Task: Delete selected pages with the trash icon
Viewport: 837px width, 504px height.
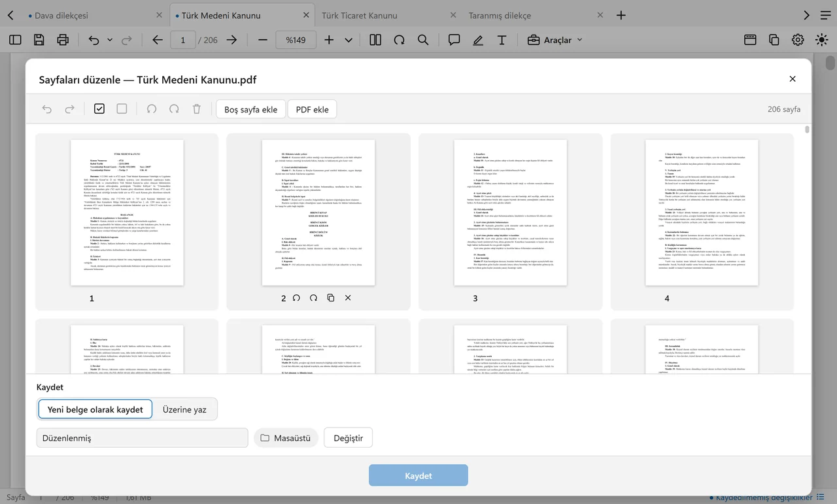Action: (x=196, y=109)
